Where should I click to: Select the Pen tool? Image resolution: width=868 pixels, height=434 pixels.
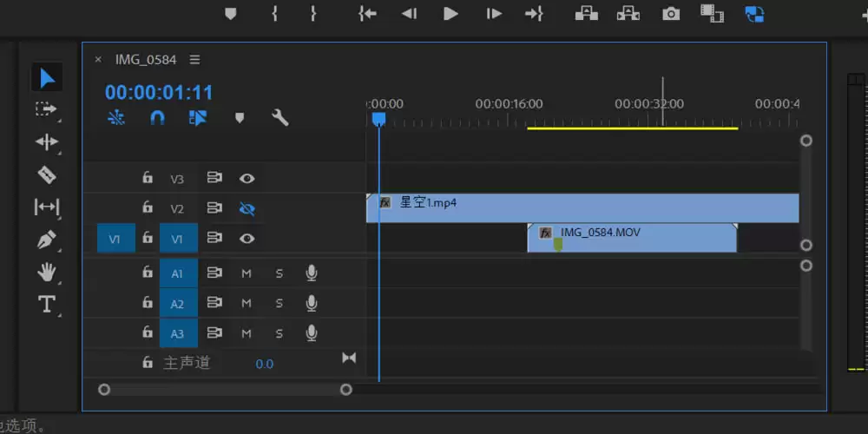(47, 240)
